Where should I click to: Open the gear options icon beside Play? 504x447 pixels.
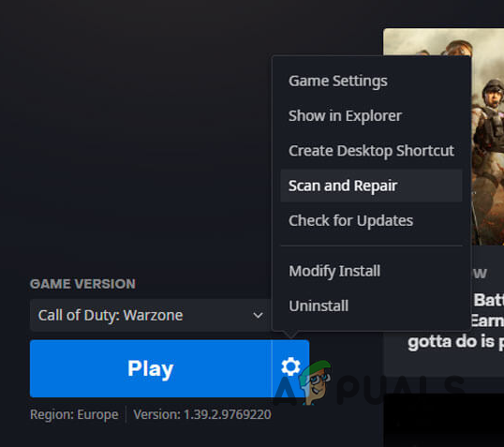click(x=290, y=367)
